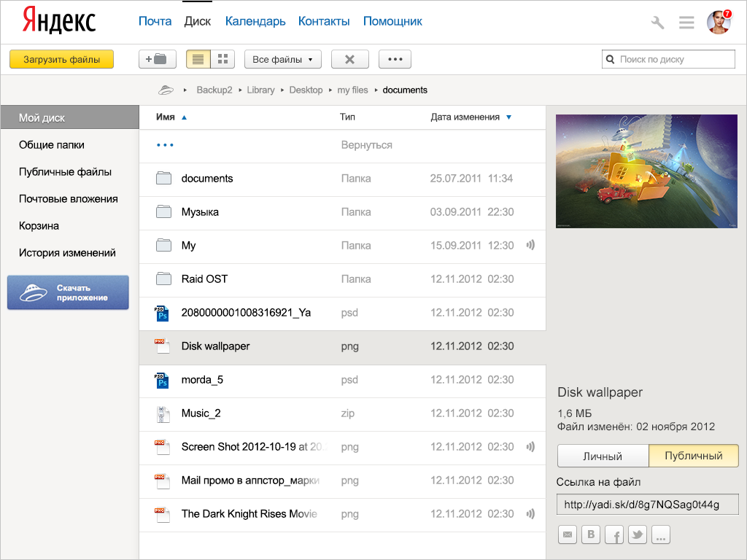The height and width of the screenshot is (560, 747).
Task: Switch to list view
Action: tap(198, 59)
